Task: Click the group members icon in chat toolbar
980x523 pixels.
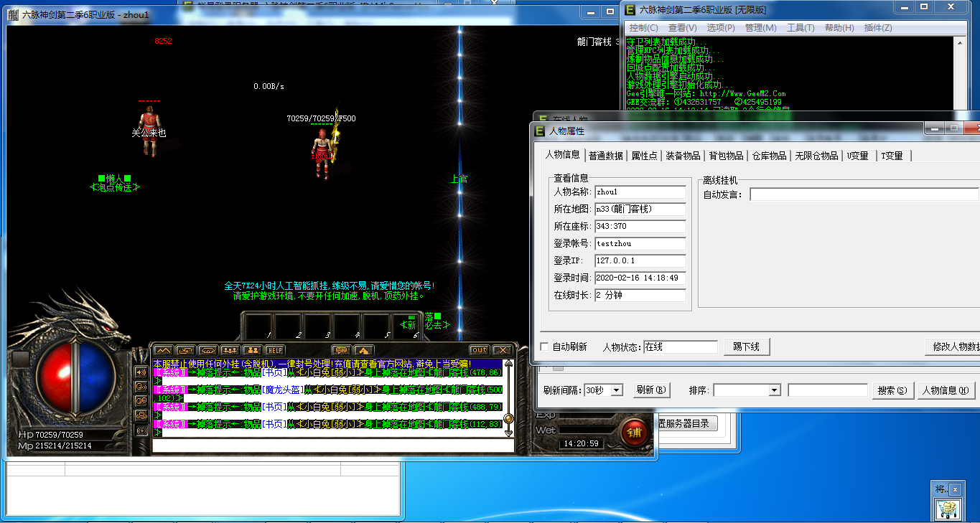Action: pos(252,350)
